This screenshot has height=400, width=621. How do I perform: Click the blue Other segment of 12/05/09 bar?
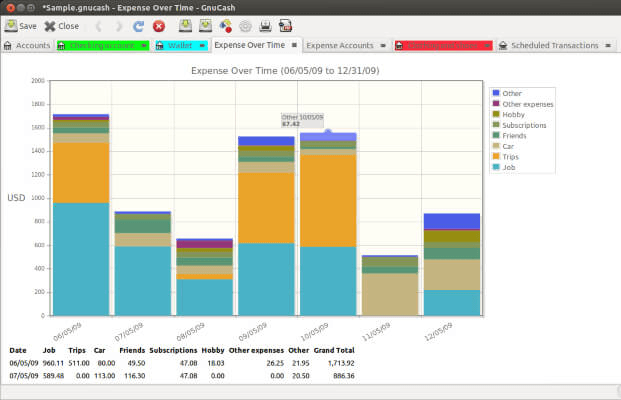tap(452, 221)
